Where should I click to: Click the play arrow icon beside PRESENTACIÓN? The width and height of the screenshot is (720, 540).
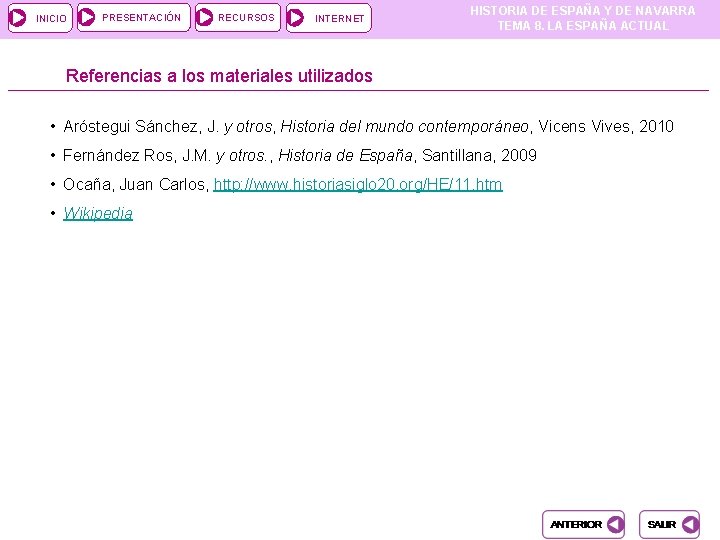pos(86,17)
